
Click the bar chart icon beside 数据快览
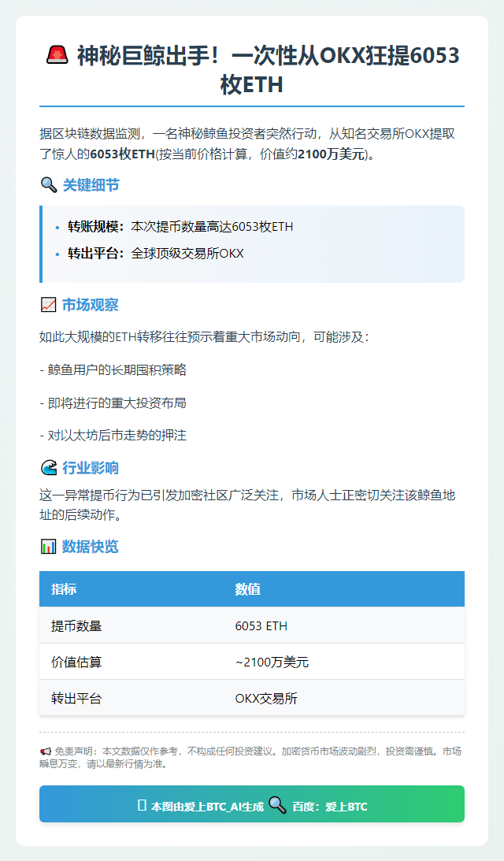48,547
